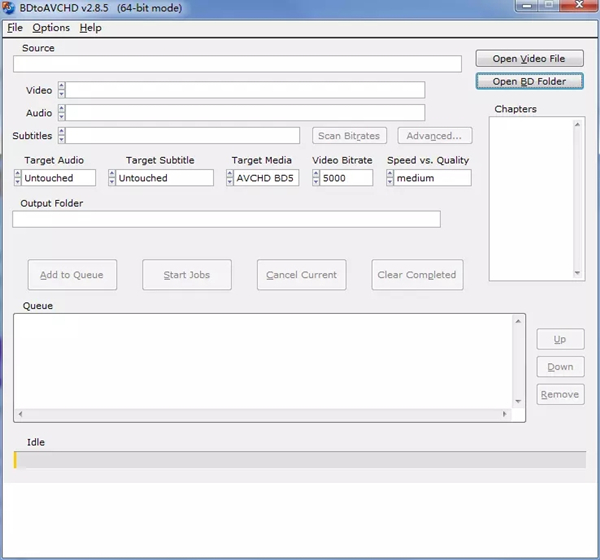Click the BDtoAVCHD app icon in title bar
Viewport: 600px width, 560px height.
(10, 8)
